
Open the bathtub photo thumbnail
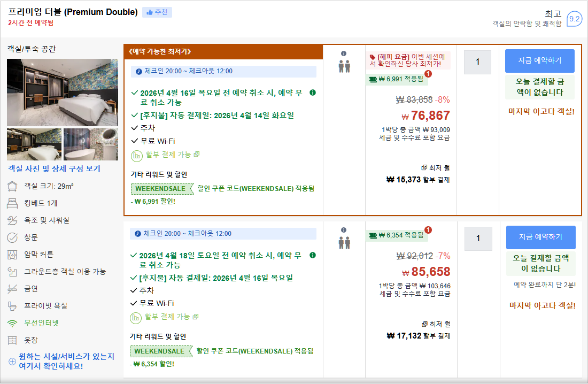(x=91, y=144)
